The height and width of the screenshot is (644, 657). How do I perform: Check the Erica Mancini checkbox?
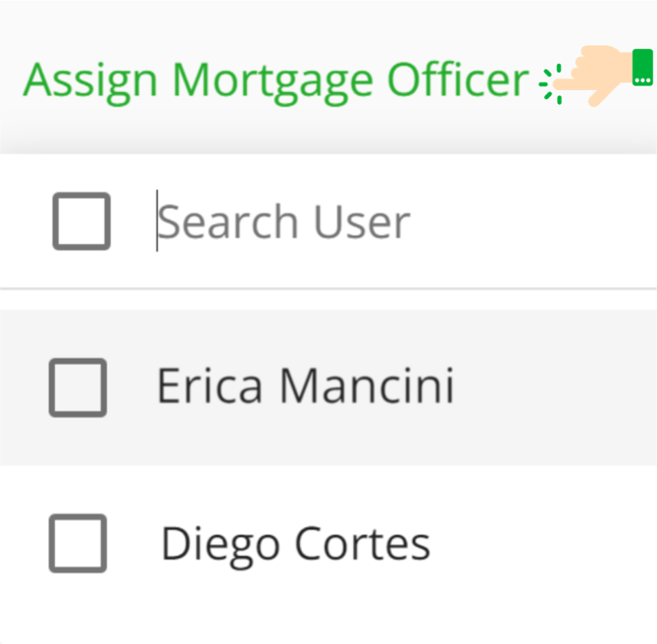coord(77,387)
